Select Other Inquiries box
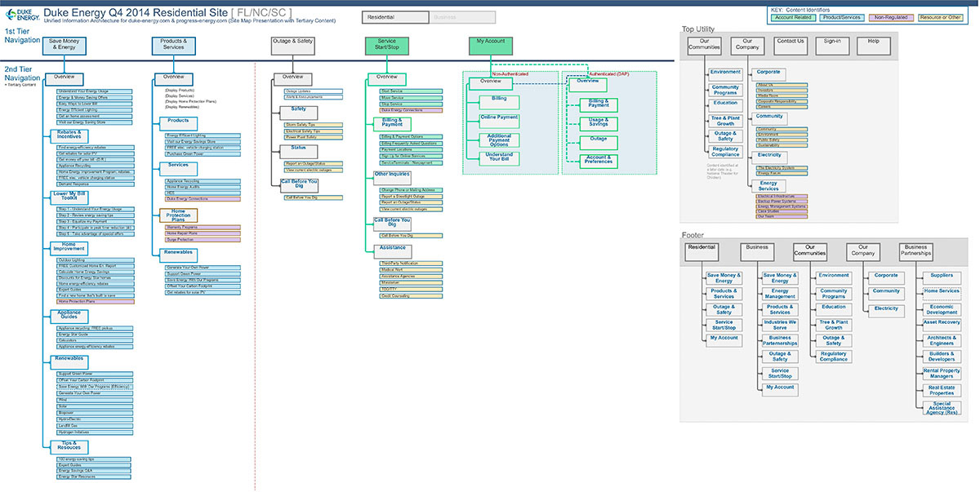Image resolution: width=980 pixels, height=492 pixels. (392, 178)
